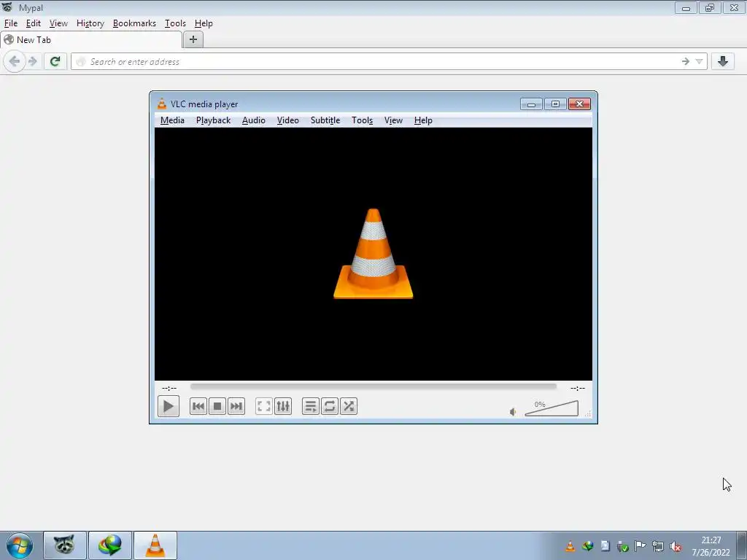Open the Windows Start menu

pos(20,545)
